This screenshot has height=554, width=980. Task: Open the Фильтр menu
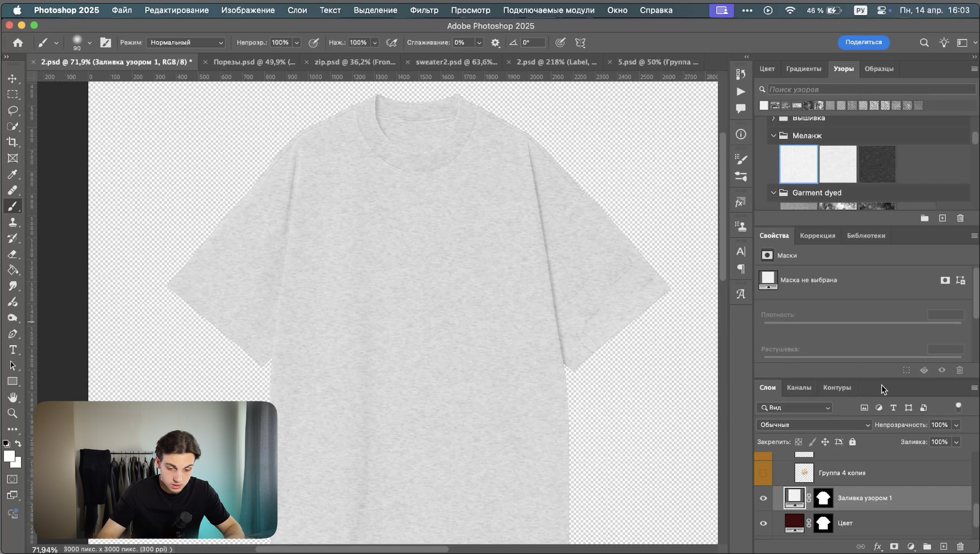pos(424,10)
